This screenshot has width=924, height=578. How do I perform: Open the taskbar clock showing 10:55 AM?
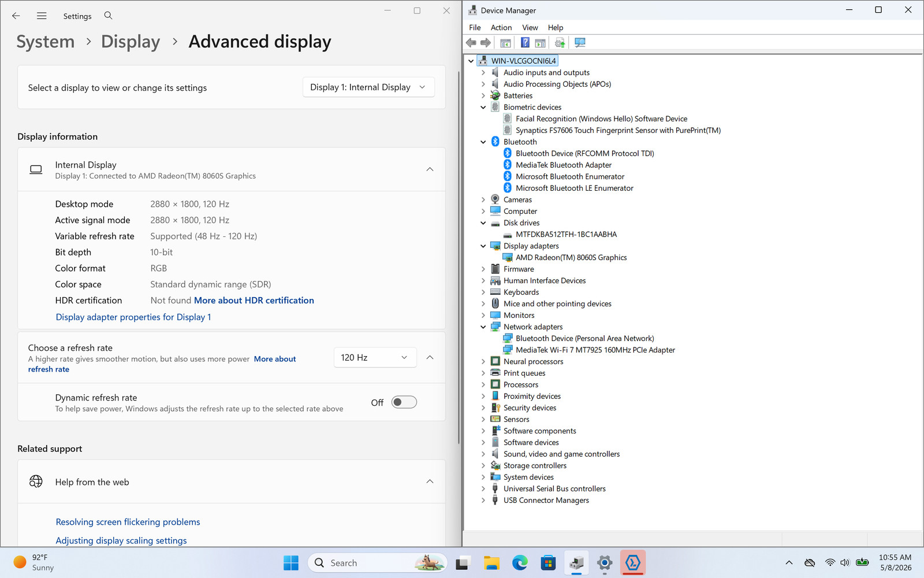895,562
